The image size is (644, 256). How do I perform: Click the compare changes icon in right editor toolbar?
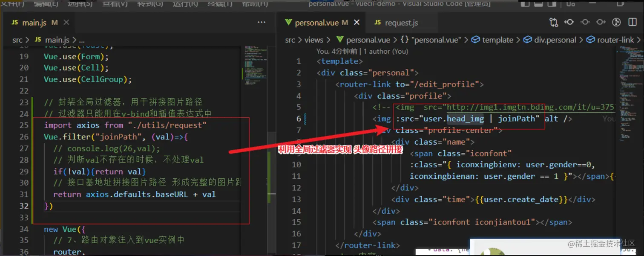[554, 22]
